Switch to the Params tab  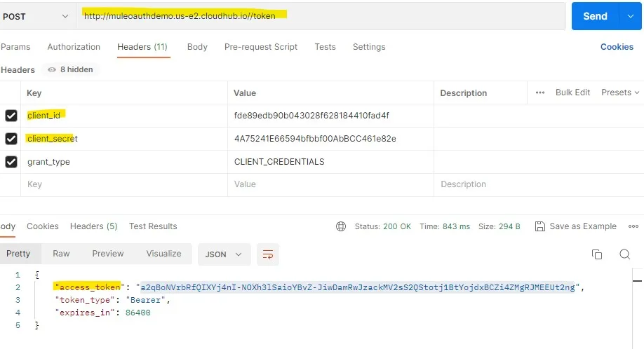(15, 47)
